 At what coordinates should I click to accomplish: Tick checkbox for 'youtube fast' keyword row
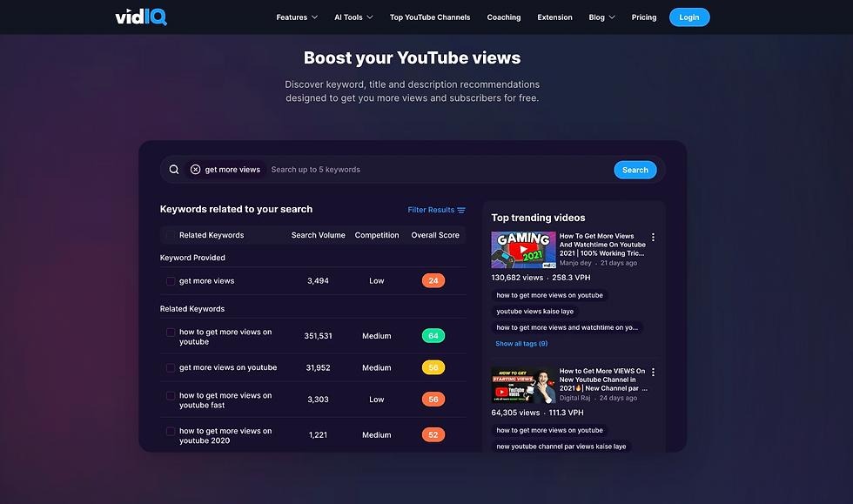[171, 396]
